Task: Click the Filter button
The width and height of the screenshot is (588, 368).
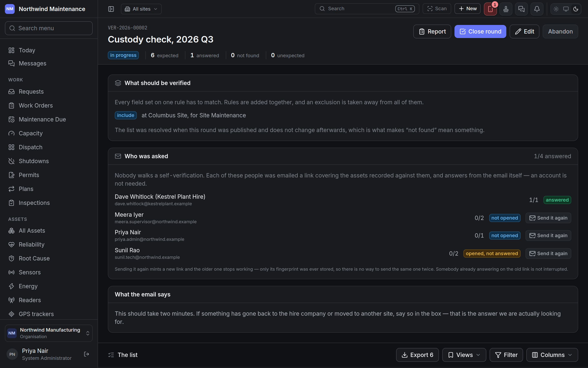Action: (506, 355)
